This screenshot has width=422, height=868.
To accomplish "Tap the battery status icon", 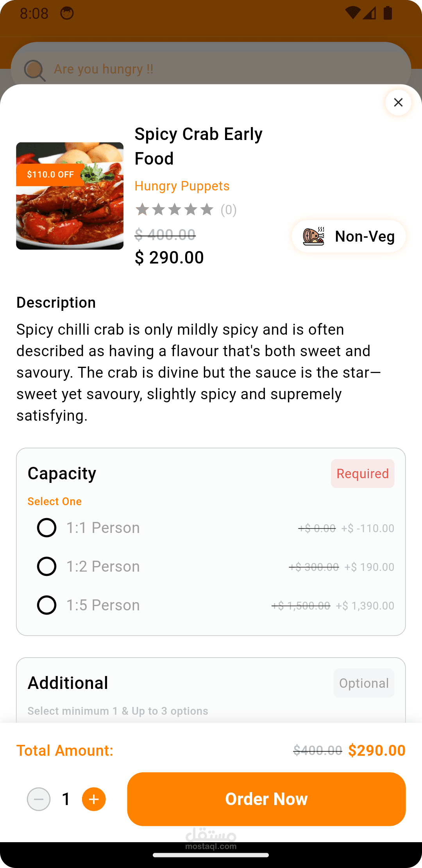I will coord(388,13).
